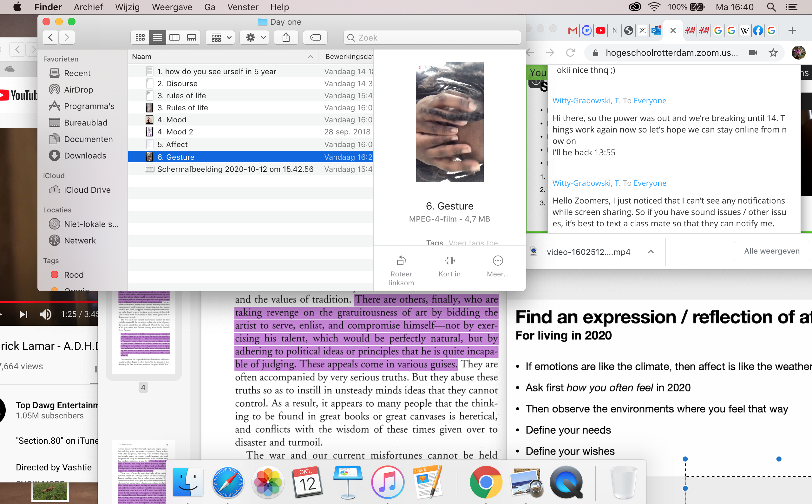Switch Finder to gallery view
The width and height of the screenshot is (812, 504).
(191, 37)
